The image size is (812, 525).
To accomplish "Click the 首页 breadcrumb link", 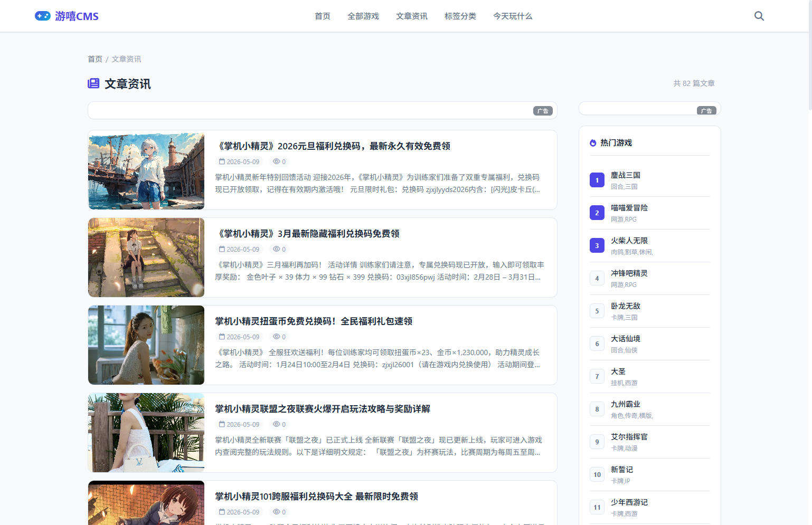I will (x=95, y=59).
